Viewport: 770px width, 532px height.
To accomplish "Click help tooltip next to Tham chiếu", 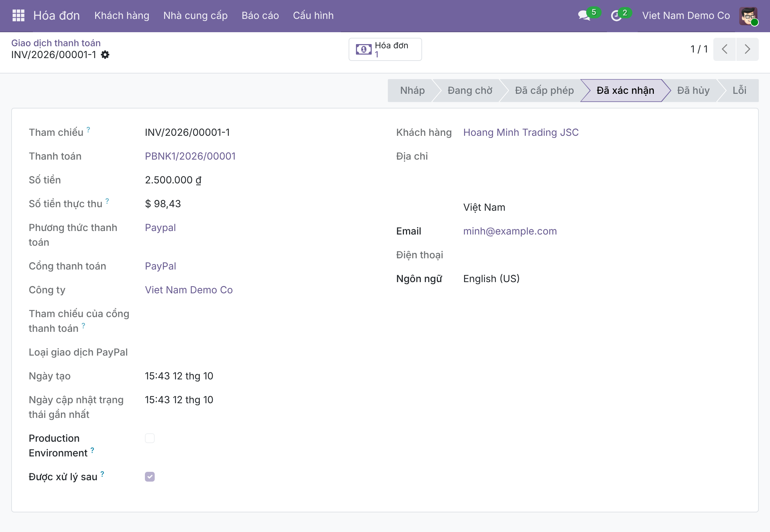I will pyautogui.click(x=89, y=129).
